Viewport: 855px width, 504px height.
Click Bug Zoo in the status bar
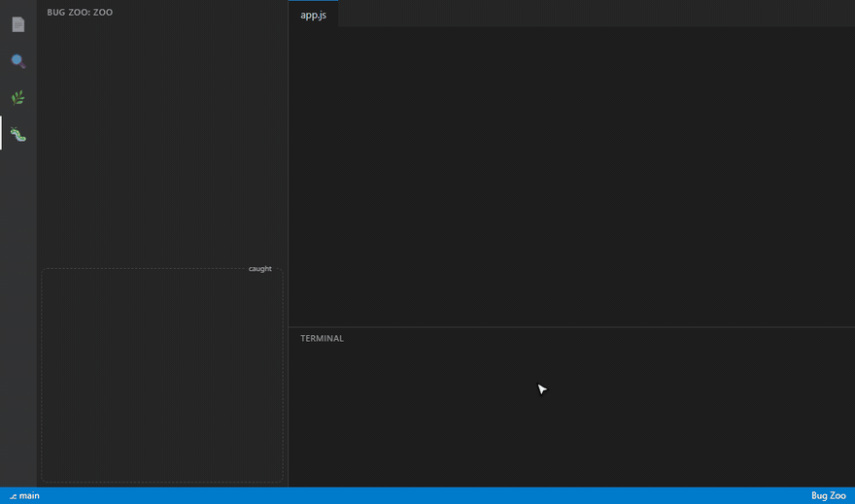[x=828, y=496]
